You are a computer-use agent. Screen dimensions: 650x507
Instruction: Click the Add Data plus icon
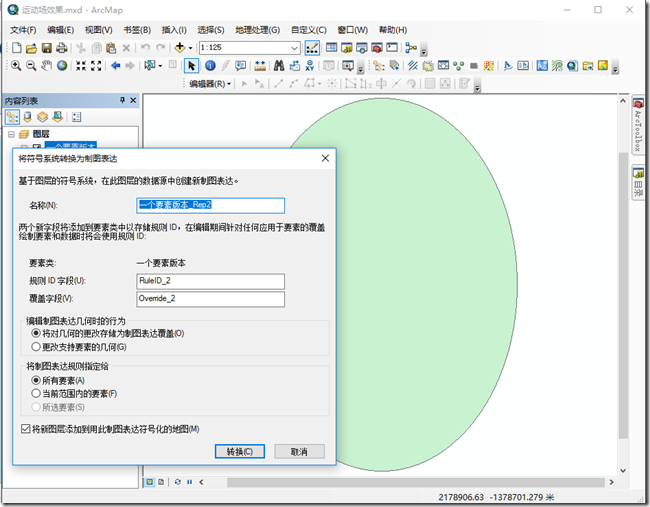click(179, 48)
